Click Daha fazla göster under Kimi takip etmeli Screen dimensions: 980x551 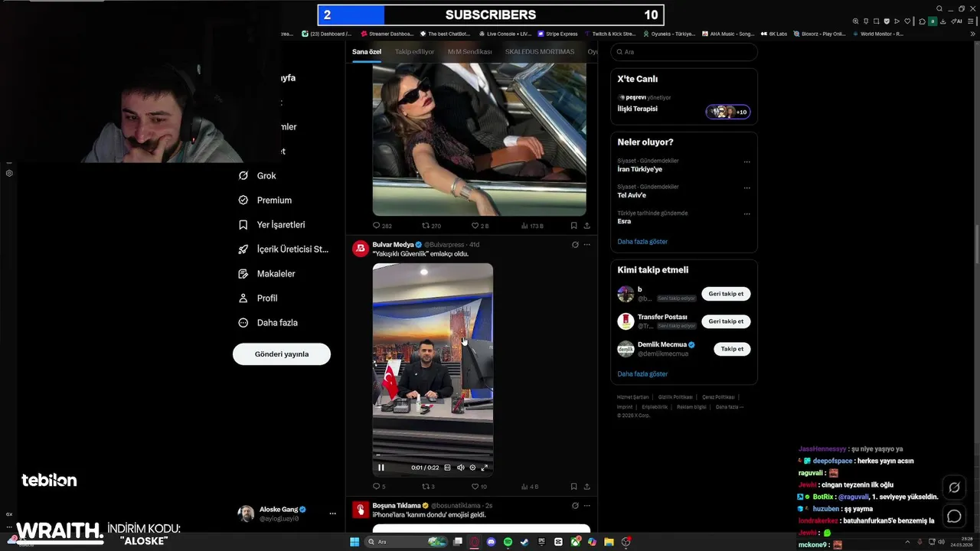(642, 374)
